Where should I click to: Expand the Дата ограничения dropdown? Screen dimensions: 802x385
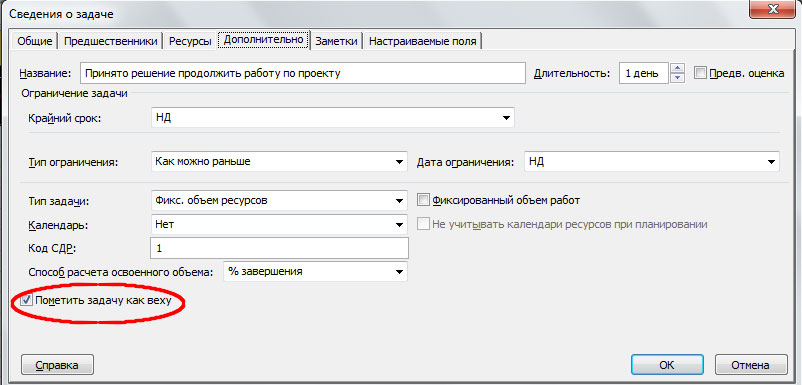(x=652, y=162)
